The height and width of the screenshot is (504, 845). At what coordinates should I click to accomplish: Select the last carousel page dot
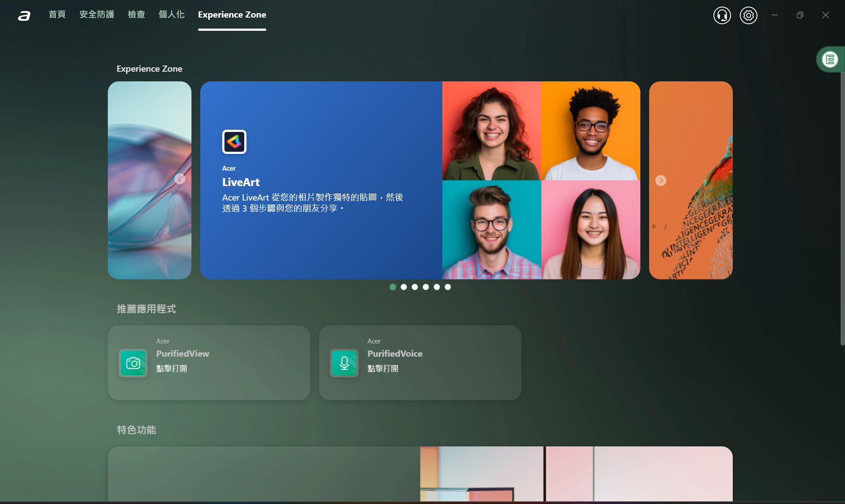[x=448, y=287]
